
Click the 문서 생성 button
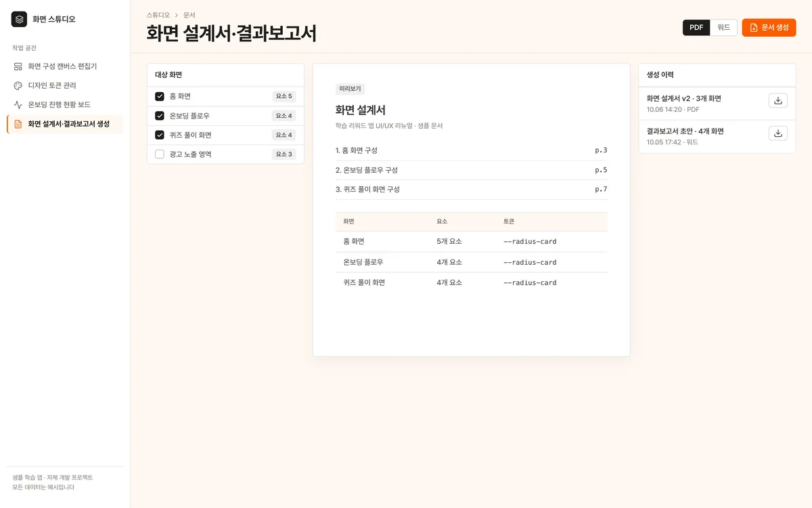pyautogui.click(x=769, y=28)
